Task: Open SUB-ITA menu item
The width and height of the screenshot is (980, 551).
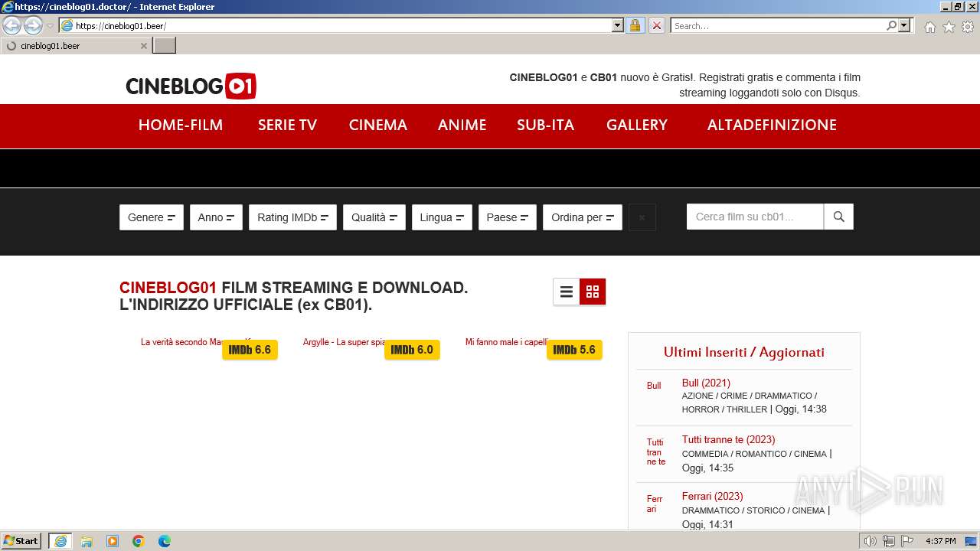Action: click(545, 125)
